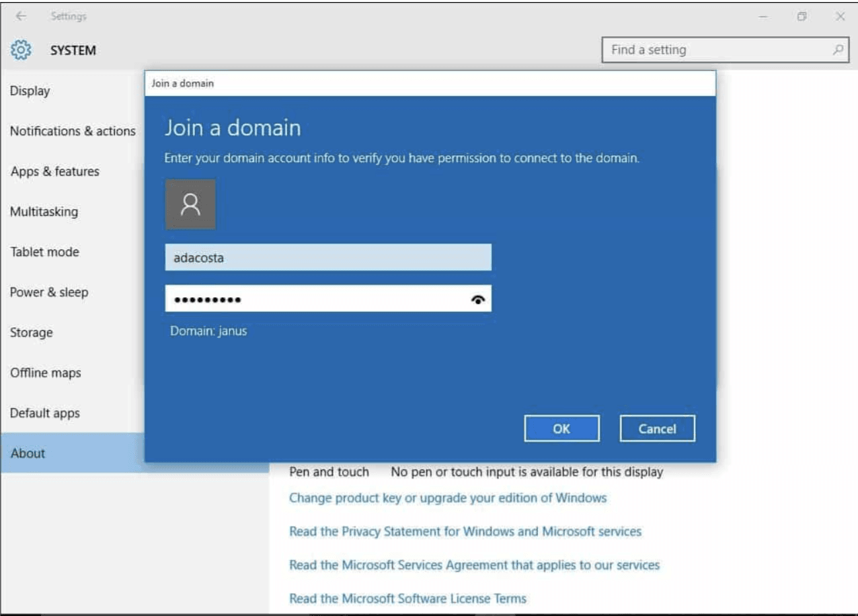Screen dimensions: 858x616
Task: Click the username field containing adacosta
Action: 328,258
